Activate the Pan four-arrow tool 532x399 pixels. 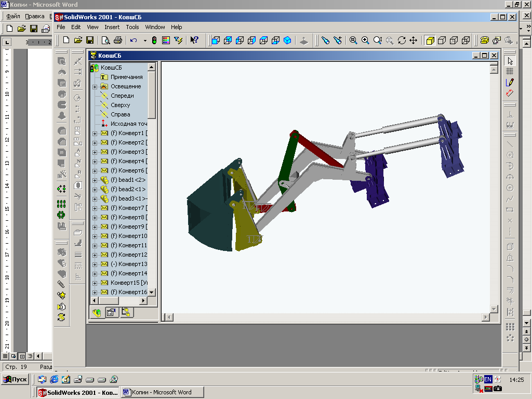[x=414, y=40]
